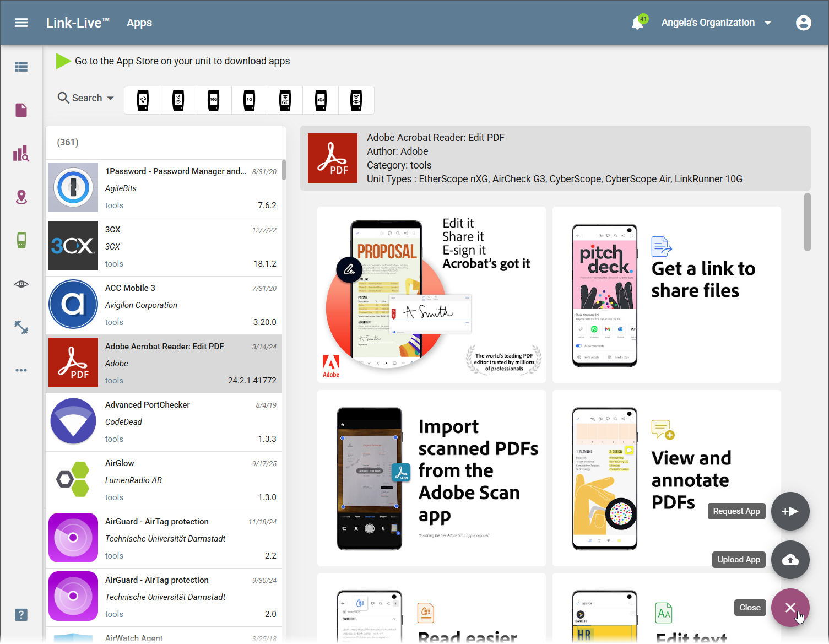Image resolution: width=829 pixels, height=644 pixels.
Task: Open the 'View and annotate PDFs' screenshot
Action: (667, 478)
